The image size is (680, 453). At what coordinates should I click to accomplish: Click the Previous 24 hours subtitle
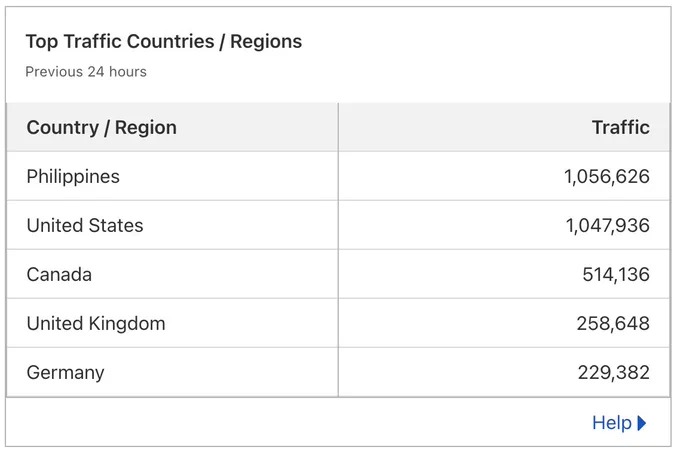click(x=86, y=72)
